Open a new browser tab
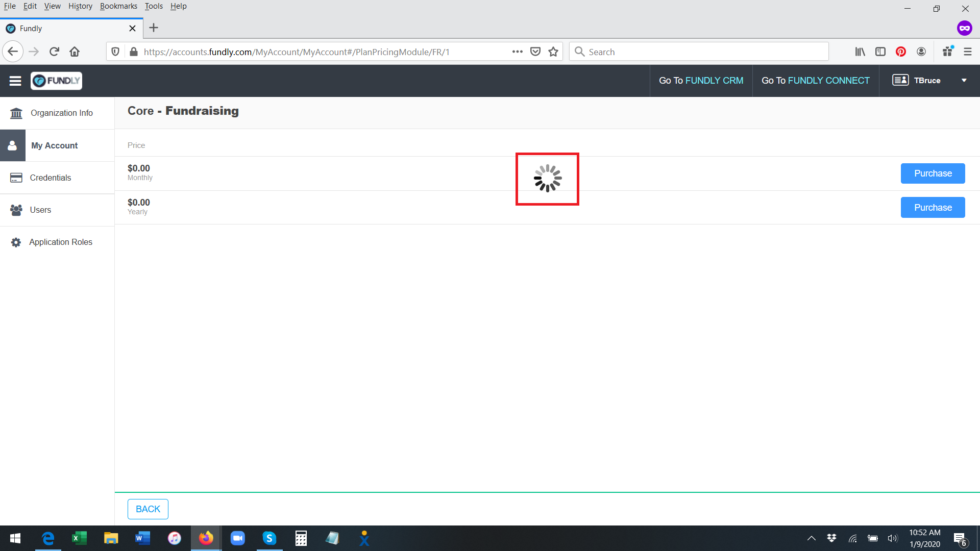Image resolution: width=980 pixels, height=551 pixels. click(154, 28)
